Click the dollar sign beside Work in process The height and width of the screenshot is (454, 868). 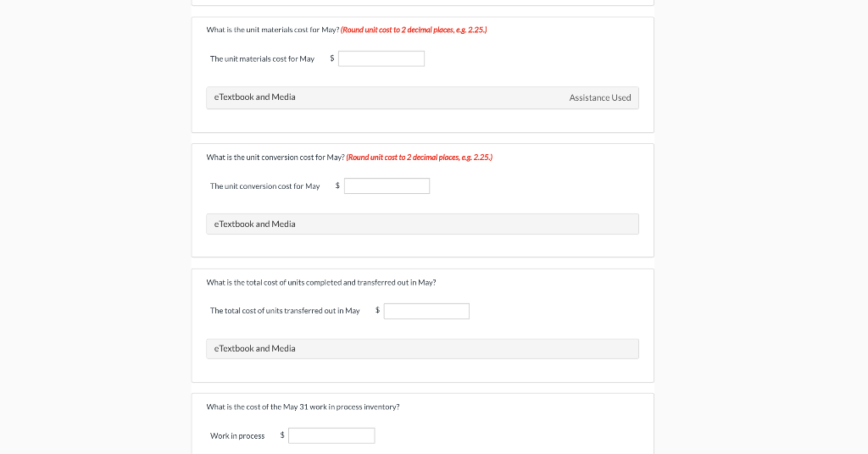282,435
